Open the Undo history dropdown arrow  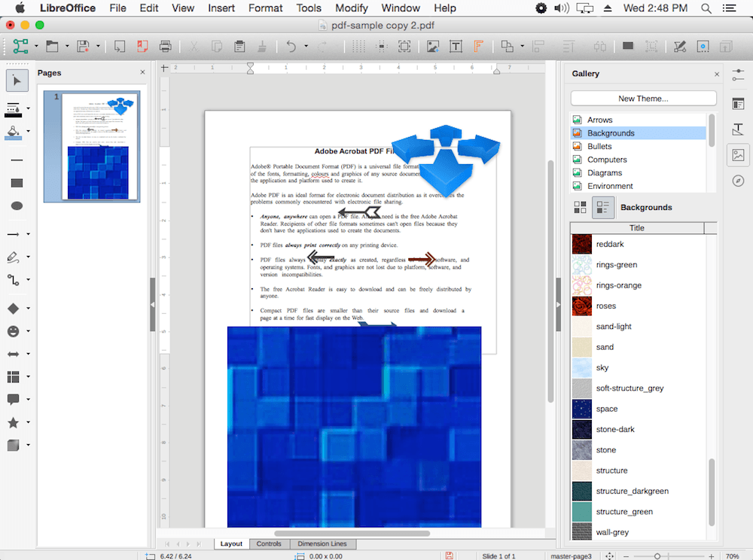coord(306,46)
